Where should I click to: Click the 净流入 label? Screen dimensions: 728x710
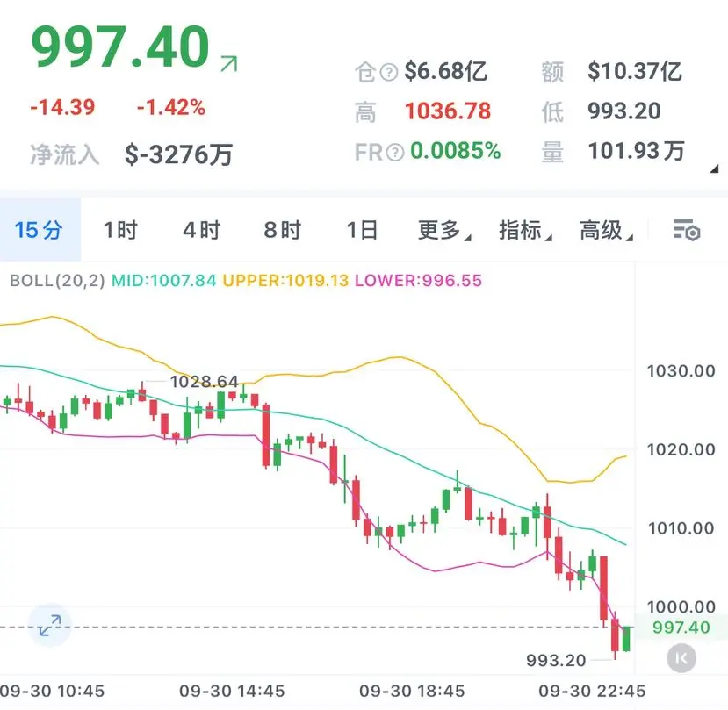(x=64, y=154)
